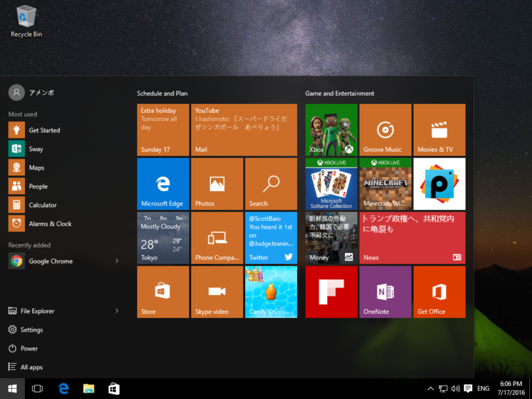Launch Skype video tile
The width and height of the screenshot is (532, 399).
[217, 292]
